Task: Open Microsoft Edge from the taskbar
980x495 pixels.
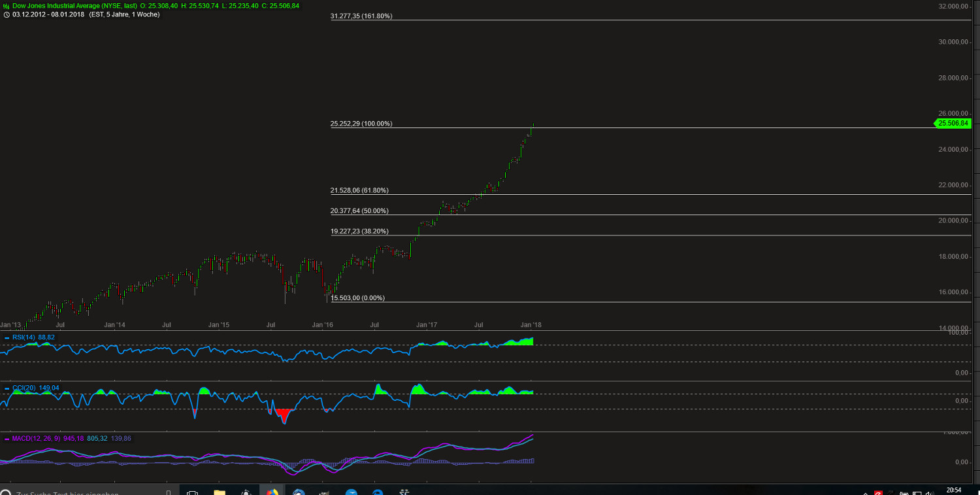Action: [x=377, y=490]
